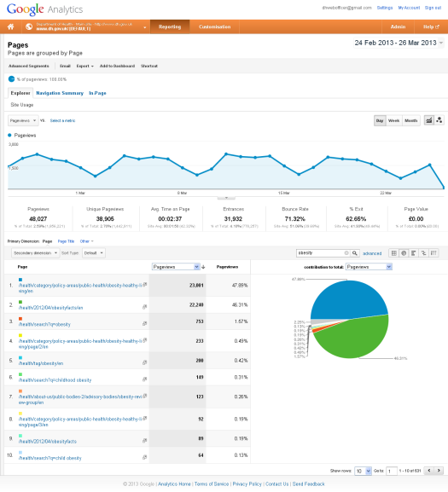Switch to the Reporting tab

170,26
